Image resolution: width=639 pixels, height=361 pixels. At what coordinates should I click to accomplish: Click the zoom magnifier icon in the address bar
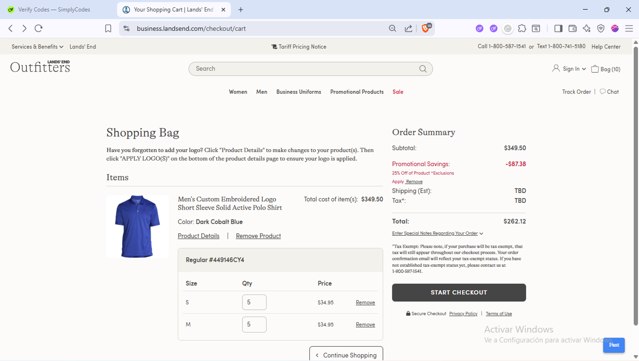392,28
